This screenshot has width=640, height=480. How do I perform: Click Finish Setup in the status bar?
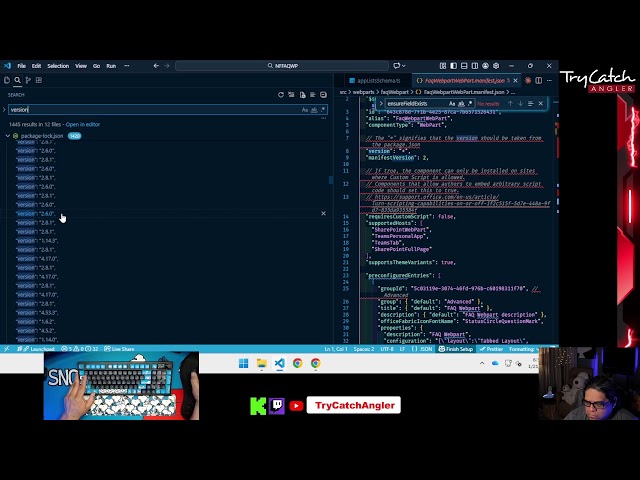(x=456, y=349)
